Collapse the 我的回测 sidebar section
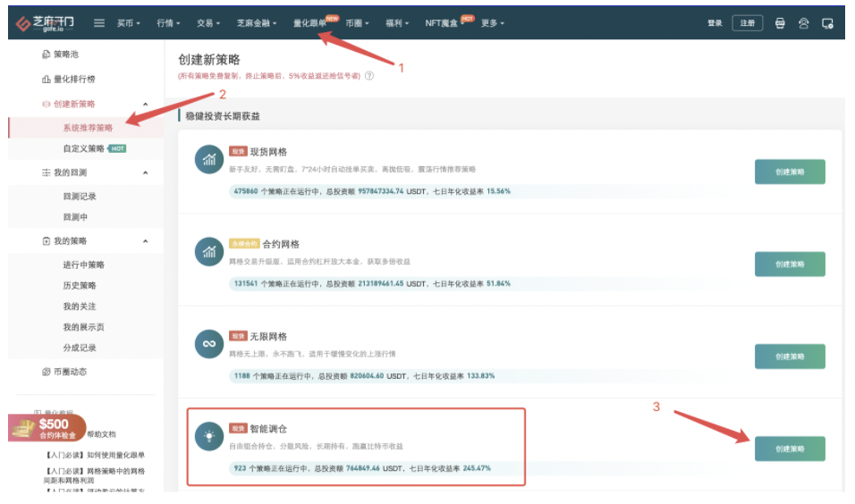The image size is (855, 504). (145, 172)
